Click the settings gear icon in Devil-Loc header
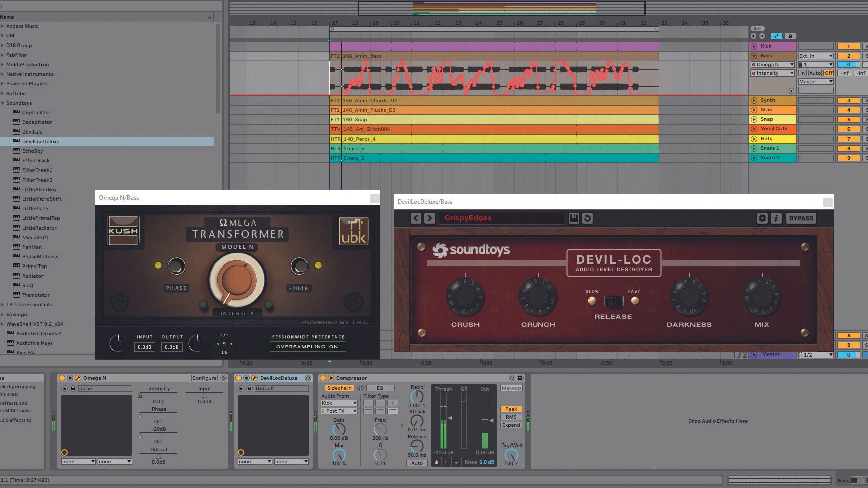 763,218
